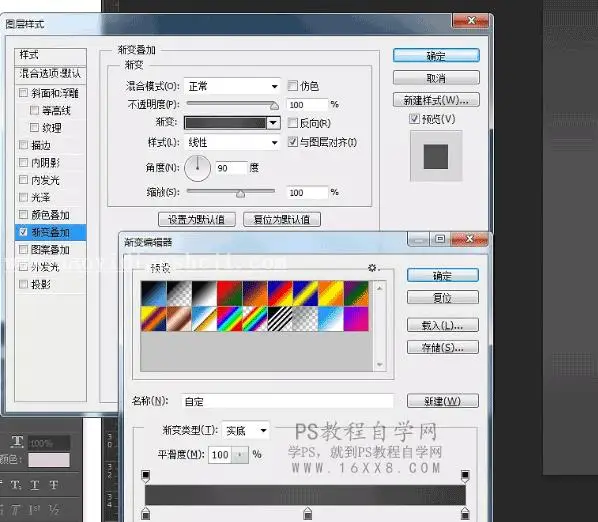Select 混合选项:默认 in the styles list

click(x=50, y=74)
